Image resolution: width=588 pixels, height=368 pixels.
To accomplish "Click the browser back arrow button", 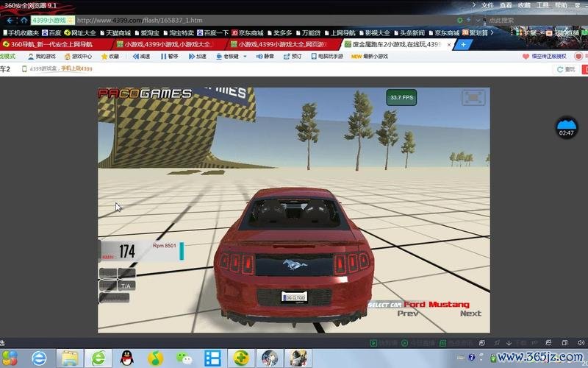I will [10, 21].
